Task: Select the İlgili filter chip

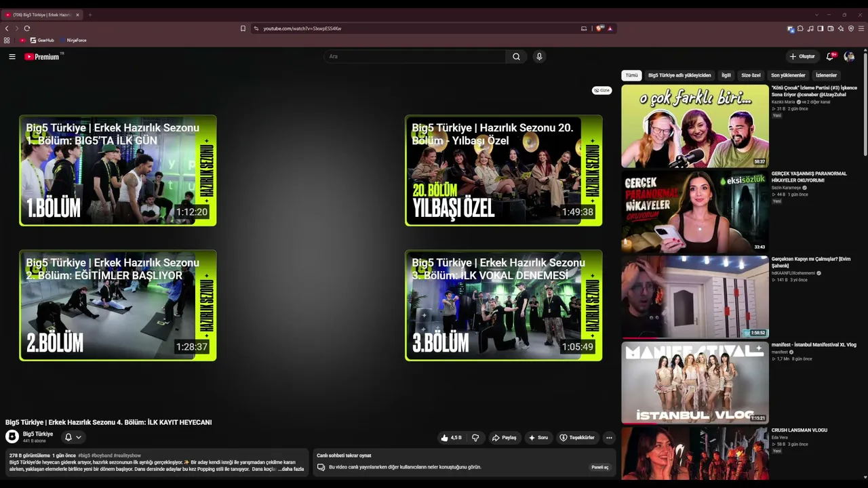Action: pos(726,75)
